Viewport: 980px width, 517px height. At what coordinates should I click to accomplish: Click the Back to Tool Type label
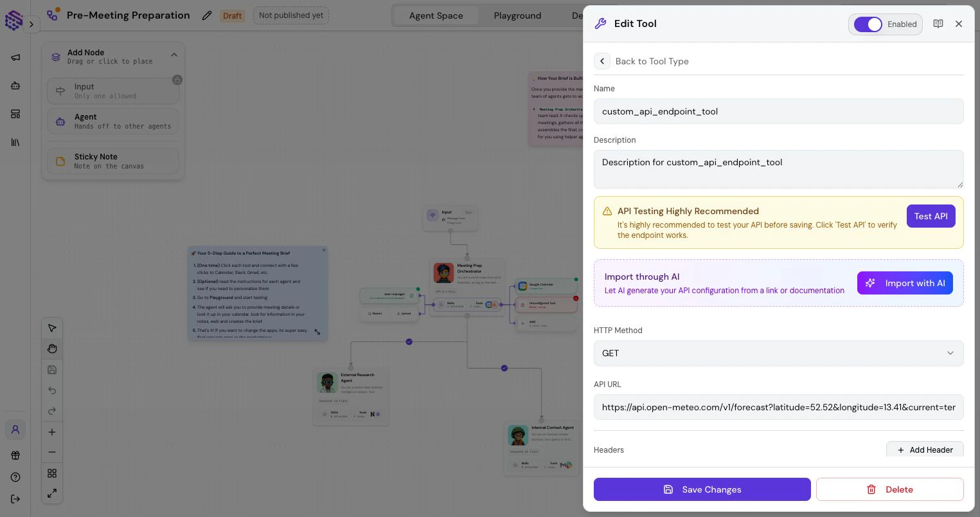(652, 61)
